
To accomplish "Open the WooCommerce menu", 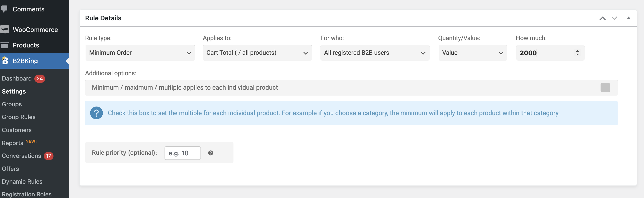I will pyautogui.click(x=35, y=30).
